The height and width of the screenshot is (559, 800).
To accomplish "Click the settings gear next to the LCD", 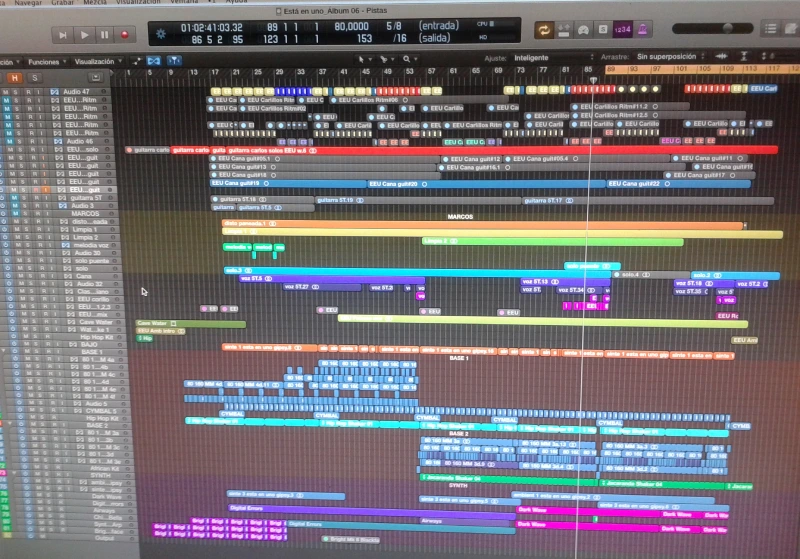I will [162, 34].
